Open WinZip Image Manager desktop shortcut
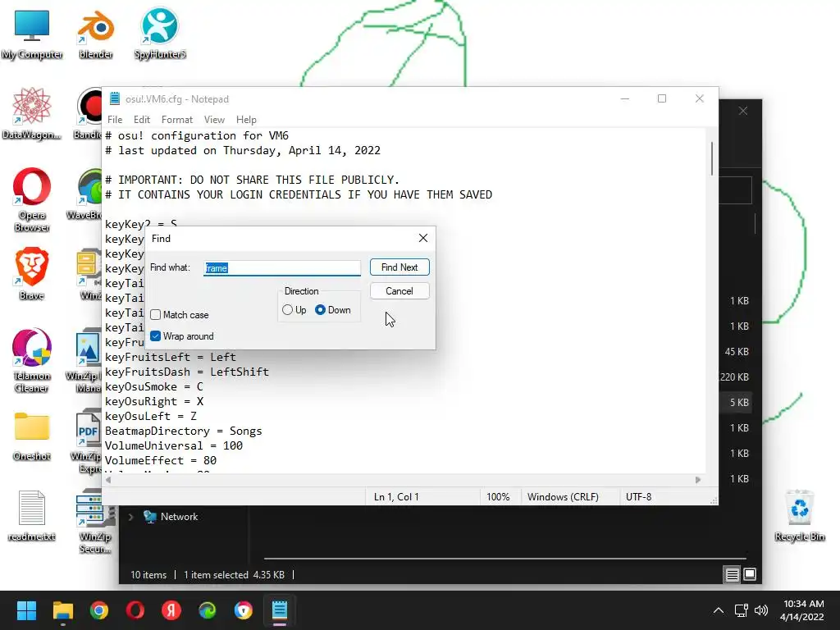 (85, 361)
